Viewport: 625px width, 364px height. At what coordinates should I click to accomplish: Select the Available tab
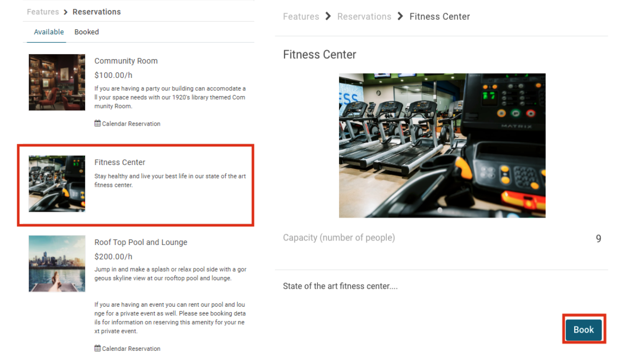pyautogui.click(x=49, y=32)
